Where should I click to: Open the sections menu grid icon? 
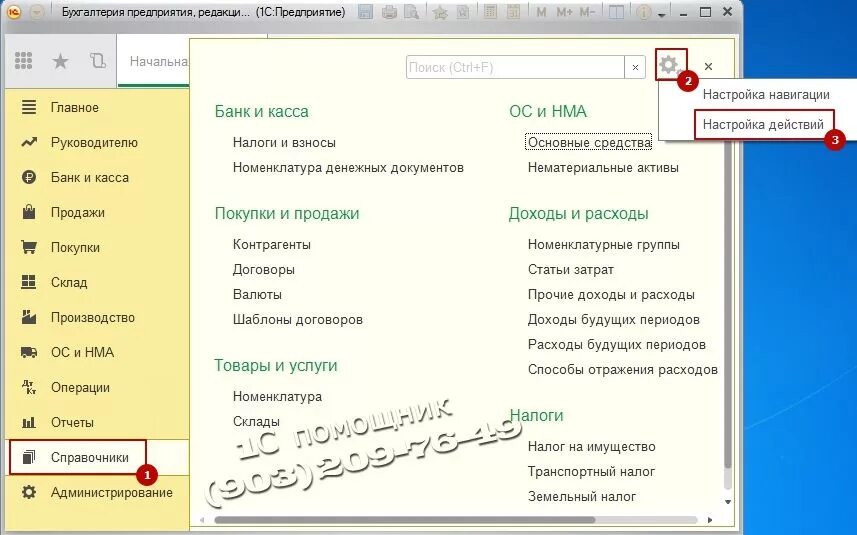click(24, 61)
